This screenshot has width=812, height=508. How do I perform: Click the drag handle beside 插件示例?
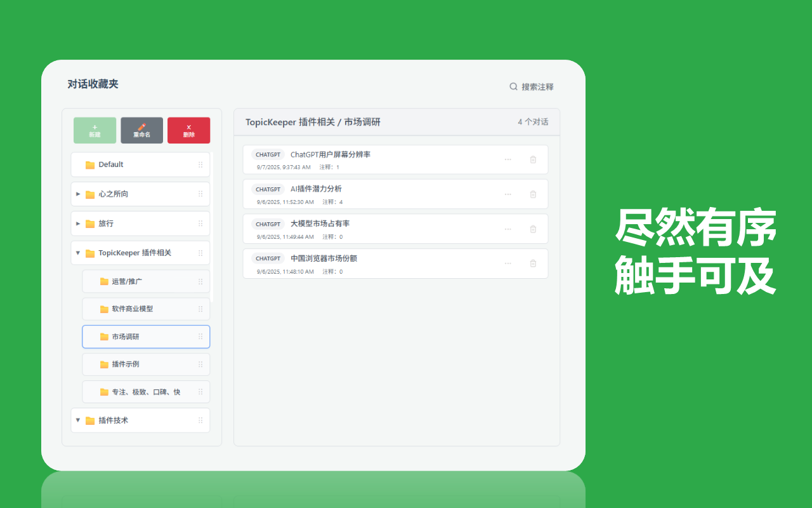click(x=200, y=364)
